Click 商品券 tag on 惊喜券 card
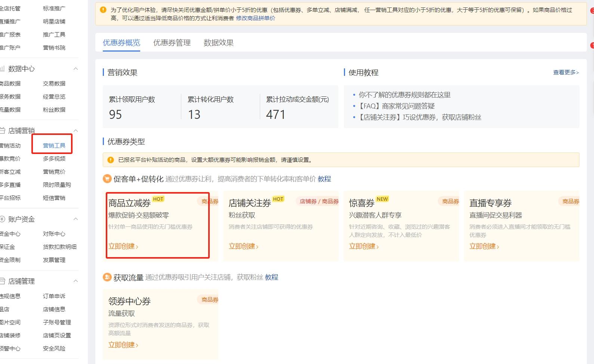This screenshot has height=364, width=594. [449, 201]
